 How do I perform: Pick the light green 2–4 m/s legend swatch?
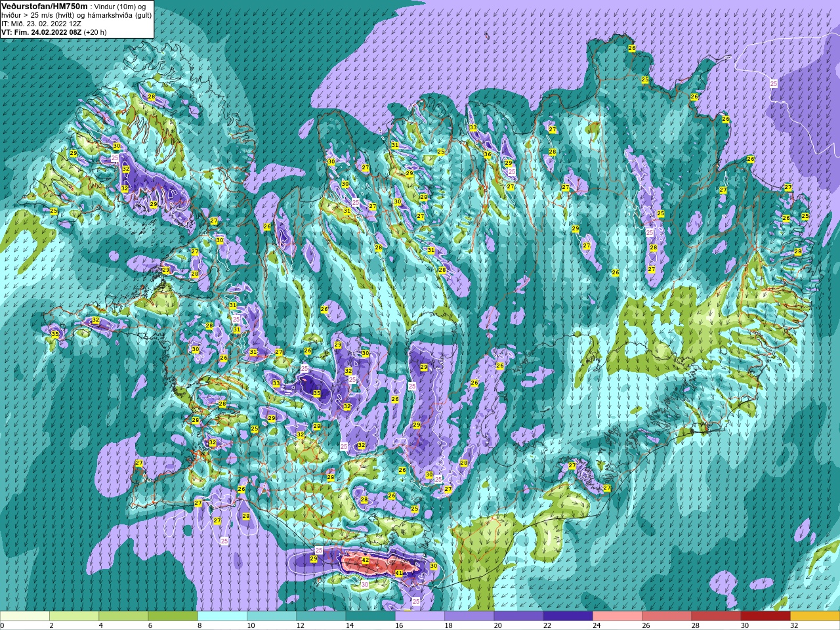pos(74,616)
